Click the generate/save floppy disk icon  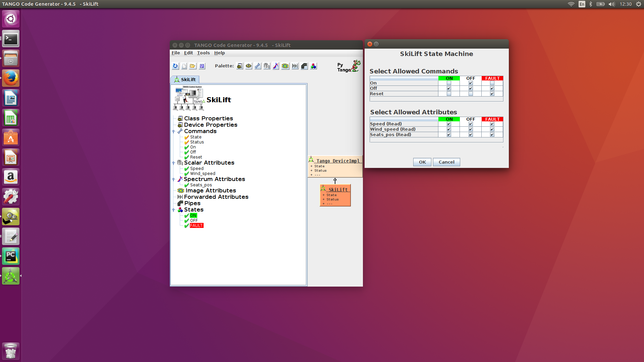tap(202, 66)
